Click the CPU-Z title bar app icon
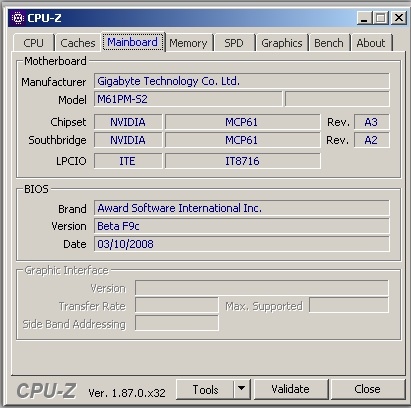The width and height of the screenshot is (411, 408). (17, 18)
